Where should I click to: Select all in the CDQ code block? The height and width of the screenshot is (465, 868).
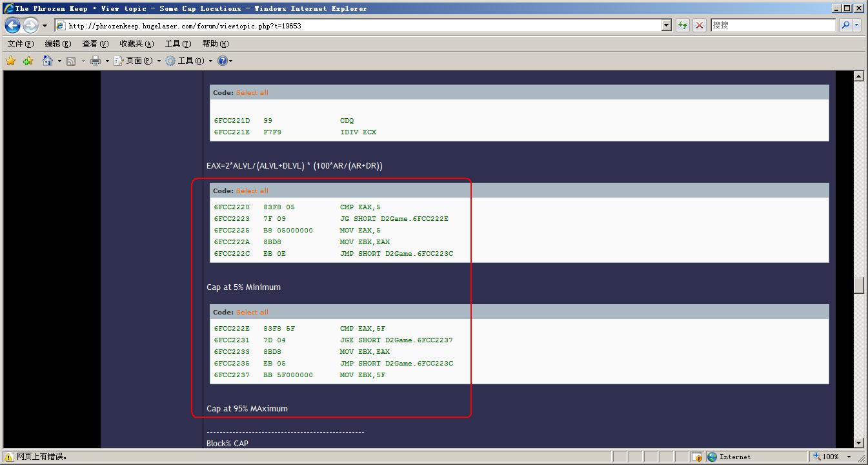click(x=252, y=92)
